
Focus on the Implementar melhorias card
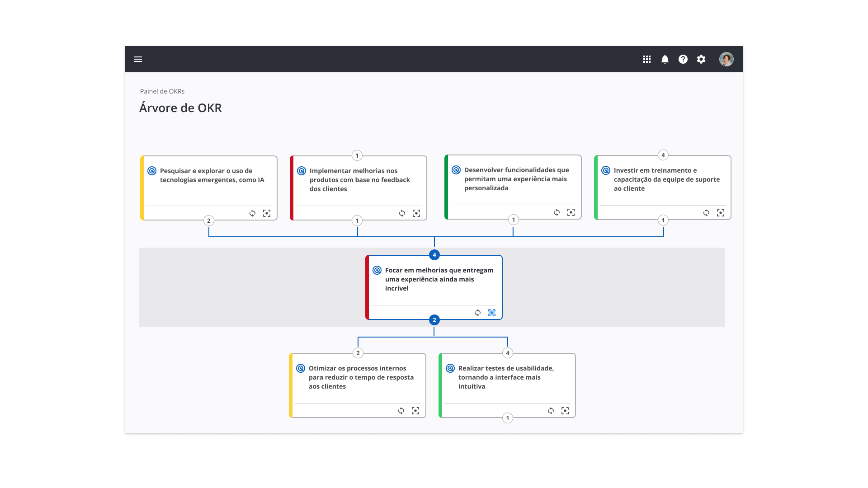(416, 213)
